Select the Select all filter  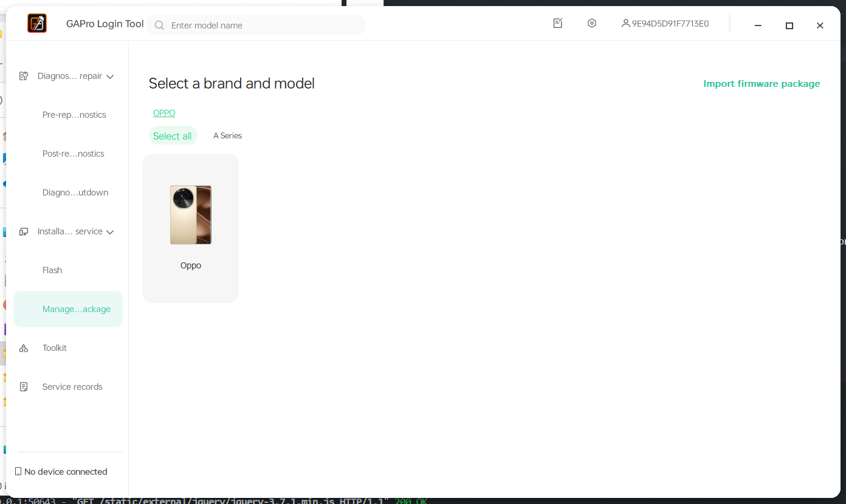173,136
